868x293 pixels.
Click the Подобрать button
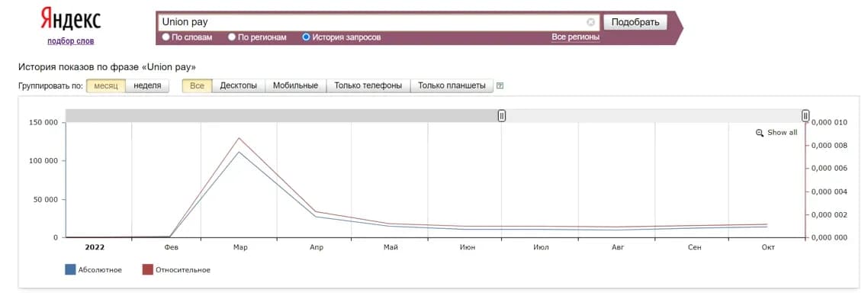tap(635, 22)
